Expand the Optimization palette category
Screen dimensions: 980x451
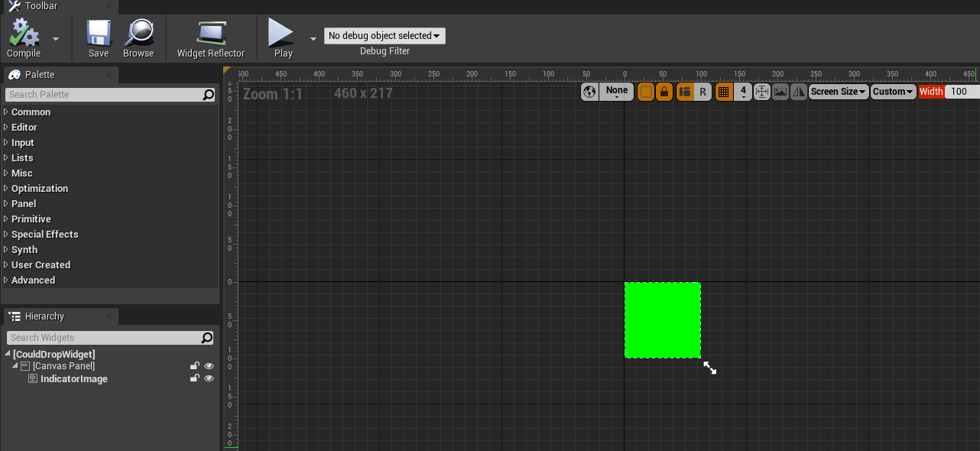click(x=6, y=188)
